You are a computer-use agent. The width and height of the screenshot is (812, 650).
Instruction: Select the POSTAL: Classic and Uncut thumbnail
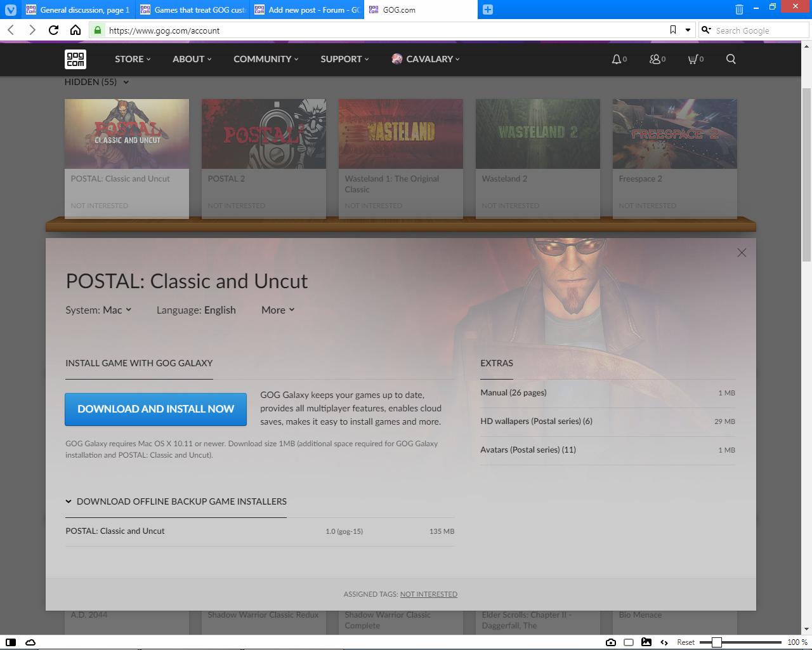[x=127, y=134]
